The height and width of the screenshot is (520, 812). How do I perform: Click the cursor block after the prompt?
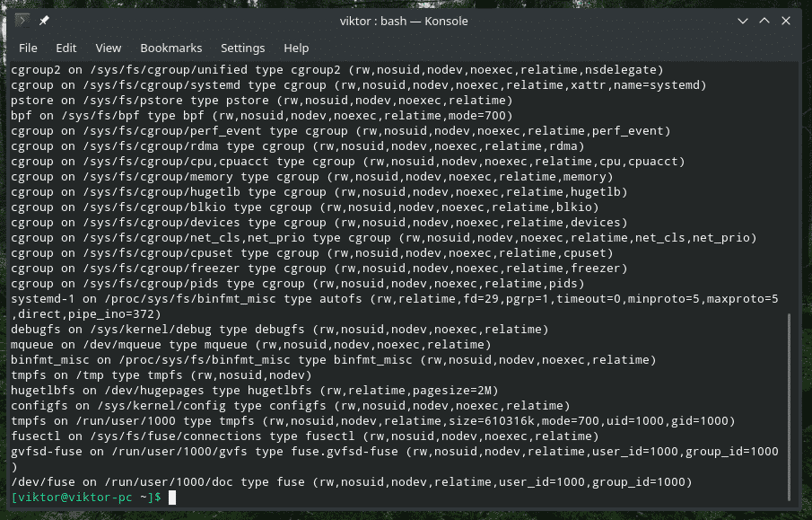172,497
